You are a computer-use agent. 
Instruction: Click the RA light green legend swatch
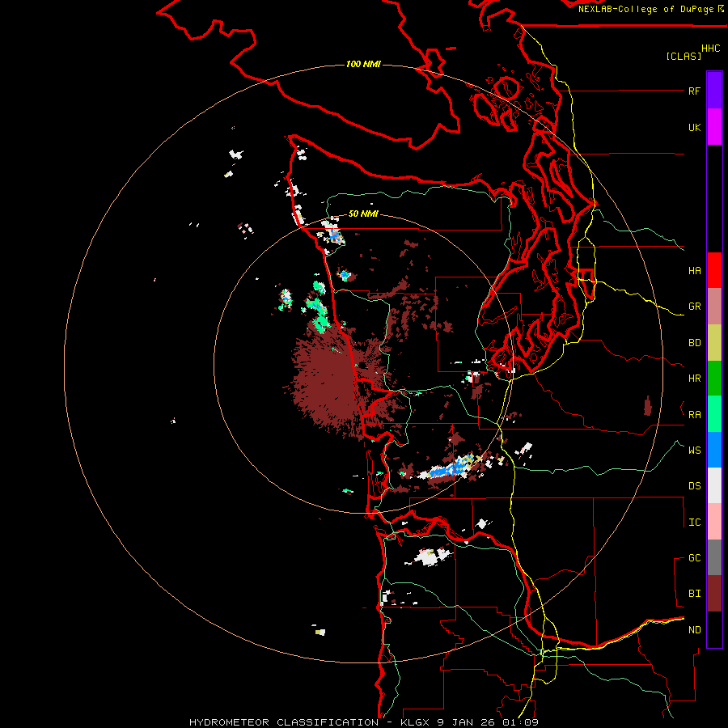point(714,414)
